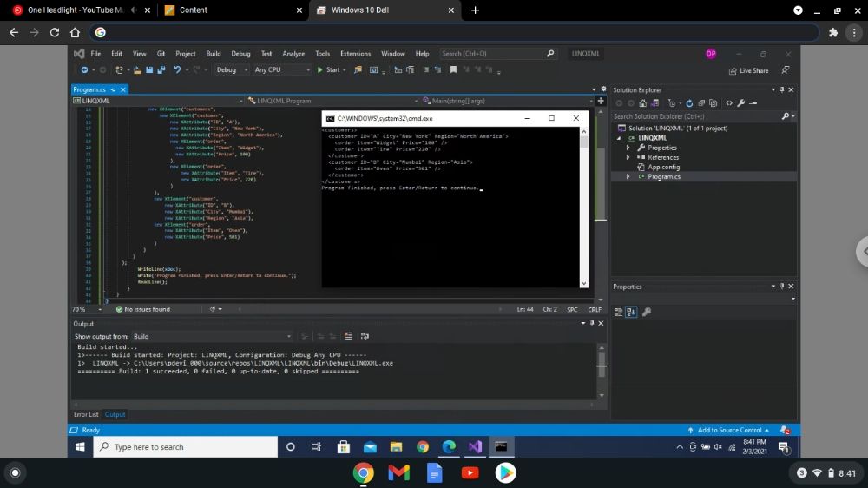Click the Undo arrow icon
868x488 pixels.
point(176,69)
